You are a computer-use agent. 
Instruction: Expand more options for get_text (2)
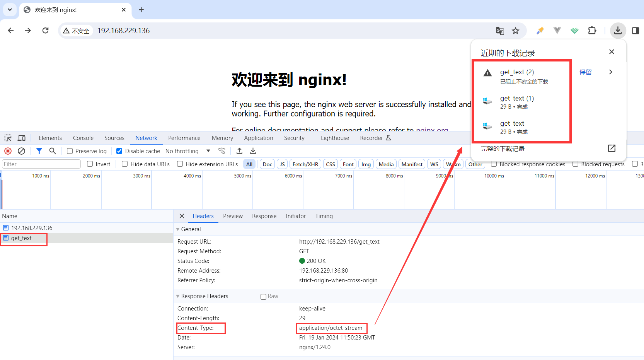[x=611, y=72]
